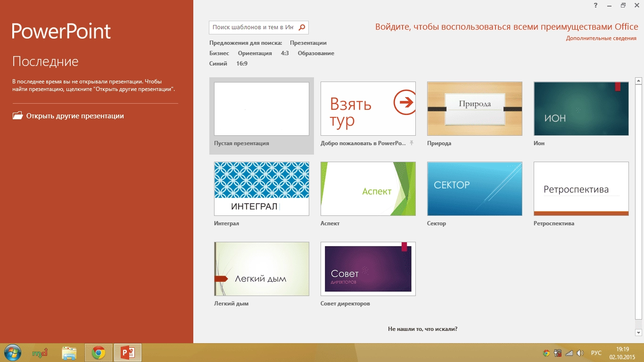Image resolution: width=644 pixels, height=362 pixels.
Task: Open File Explorer from taskbar
Action: click(x=69, y=353)
